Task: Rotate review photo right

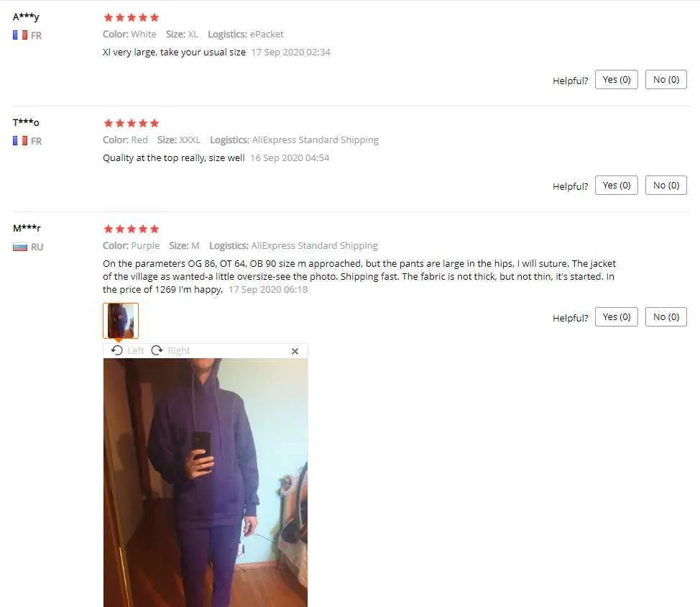Action: [170, 351]
